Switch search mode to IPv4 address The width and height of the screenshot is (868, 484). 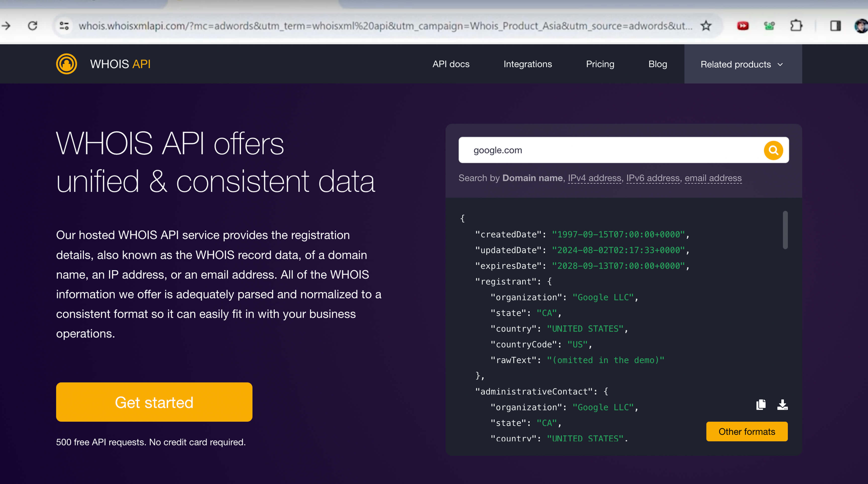(x=594, y=178)
